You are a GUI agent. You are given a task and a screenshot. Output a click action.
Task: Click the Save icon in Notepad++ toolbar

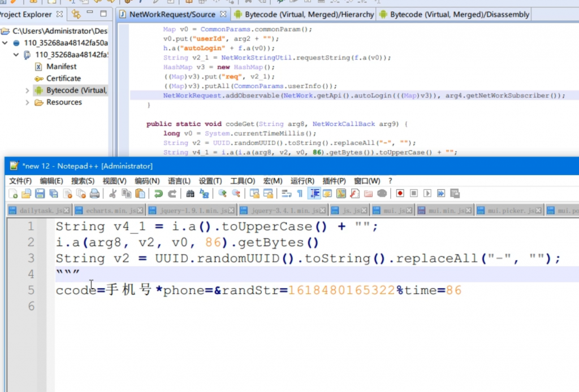[x=40, y=194]
